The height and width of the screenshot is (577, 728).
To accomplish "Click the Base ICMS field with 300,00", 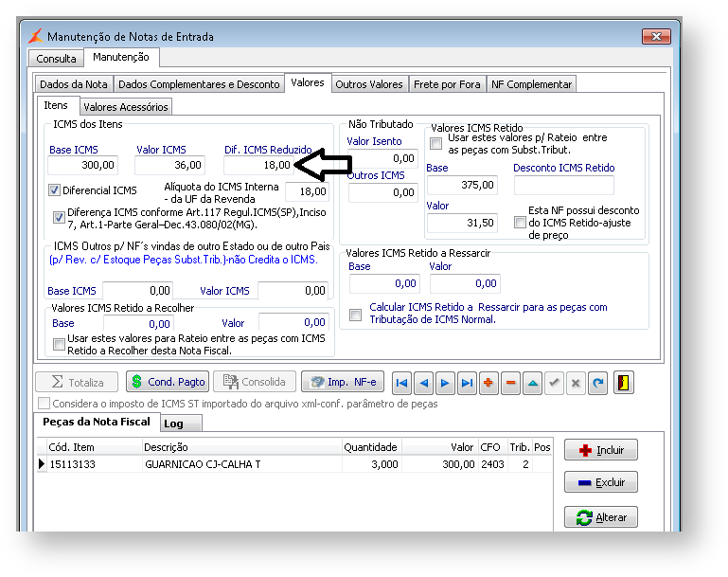I will tap(83, 165).
